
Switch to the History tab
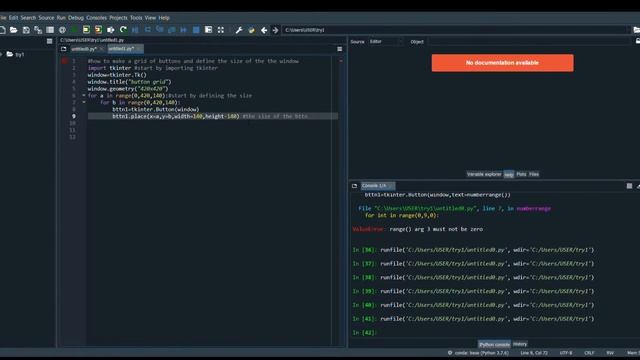(x=520, y=344)
